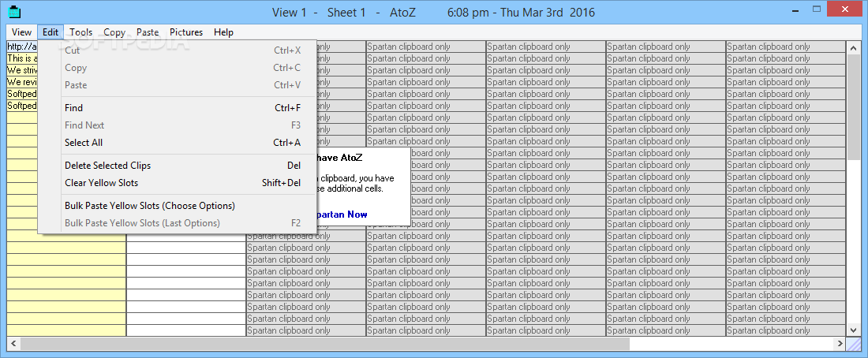Click the vertical scrollbar thumb
The width and height of the screenshot is (868, 358).
pos(853,106)
